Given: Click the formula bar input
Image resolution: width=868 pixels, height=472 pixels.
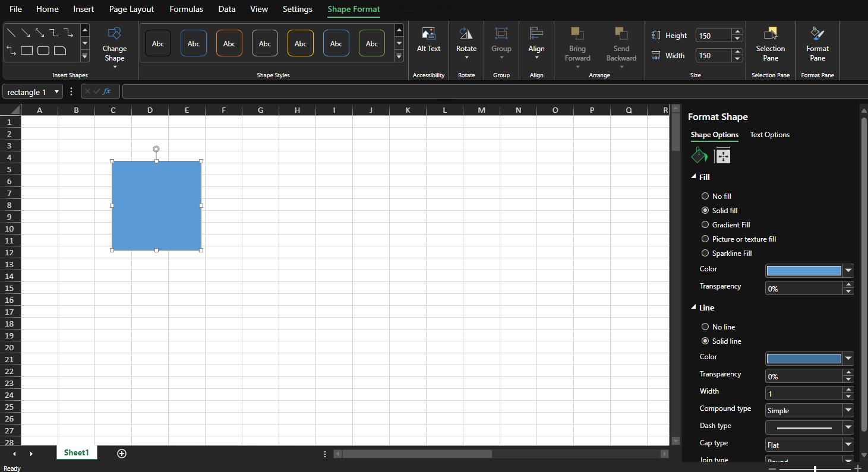Looking at the screenshot, I should pos(494,91).
